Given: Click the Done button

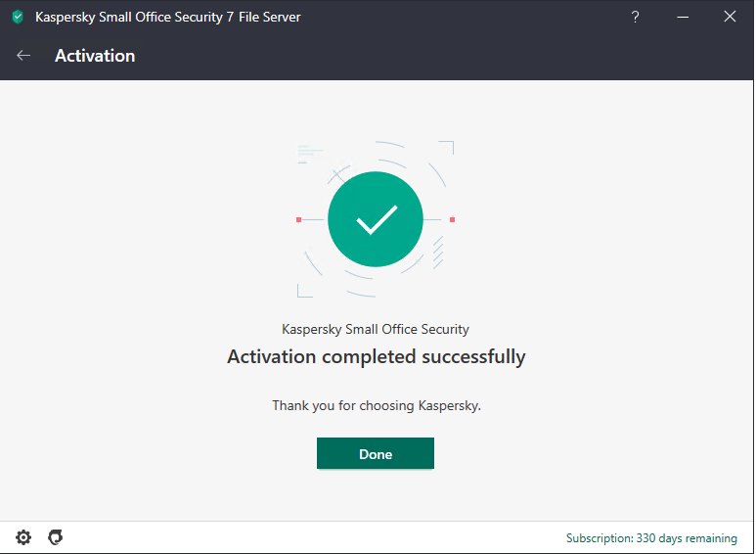Looking at the screenshot, I should pyautogui.click(x=376, y=453).
